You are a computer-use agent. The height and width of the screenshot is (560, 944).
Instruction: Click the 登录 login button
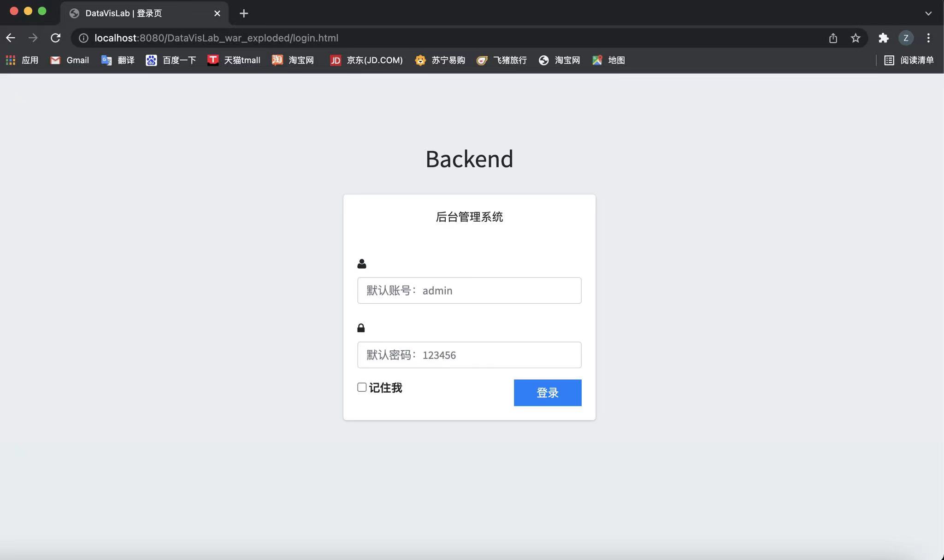547,393
